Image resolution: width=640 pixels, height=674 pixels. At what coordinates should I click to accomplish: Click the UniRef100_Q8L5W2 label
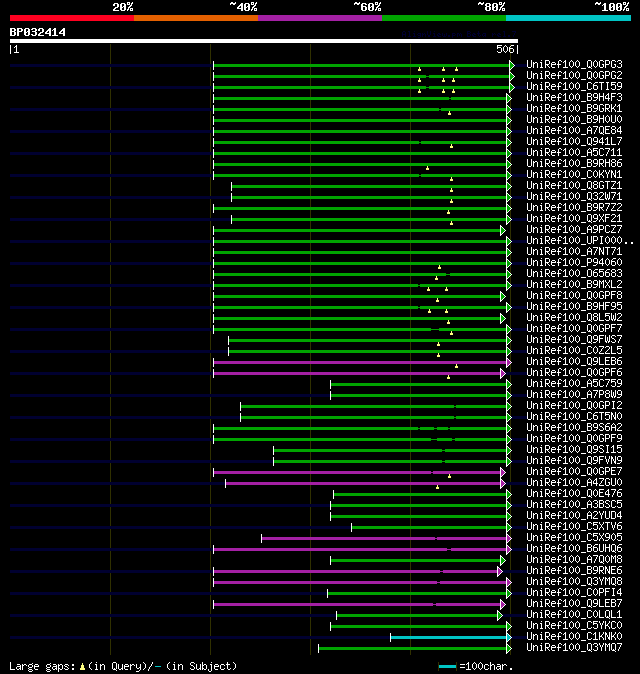574,318
